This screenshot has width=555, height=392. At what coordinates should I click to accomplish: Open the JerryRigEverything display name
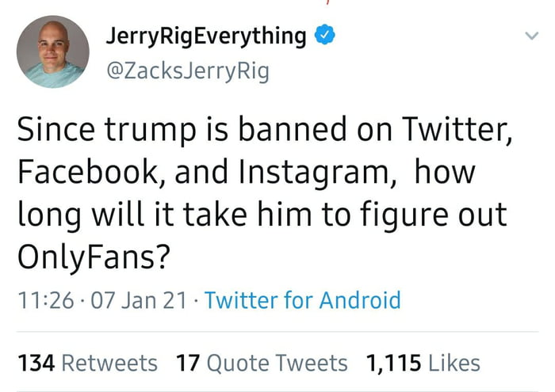[206, 36]
